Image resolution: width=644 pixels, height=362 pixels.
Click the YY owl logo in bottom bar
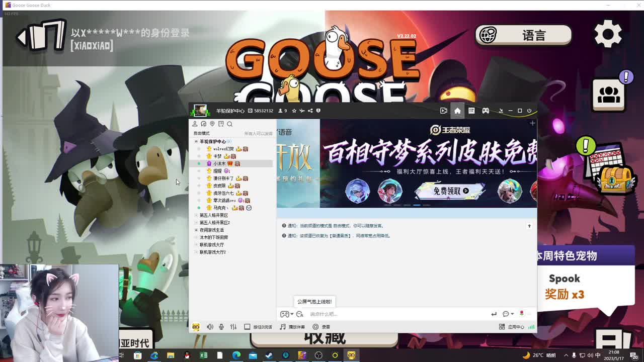(196, 327)
